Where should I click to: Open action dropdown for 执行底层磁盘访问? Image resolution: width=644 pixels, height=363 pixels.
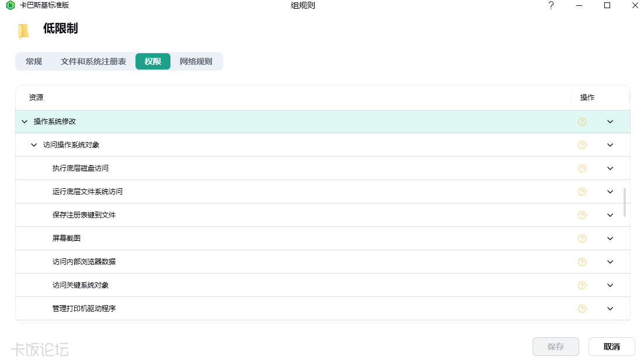(610, 168)
